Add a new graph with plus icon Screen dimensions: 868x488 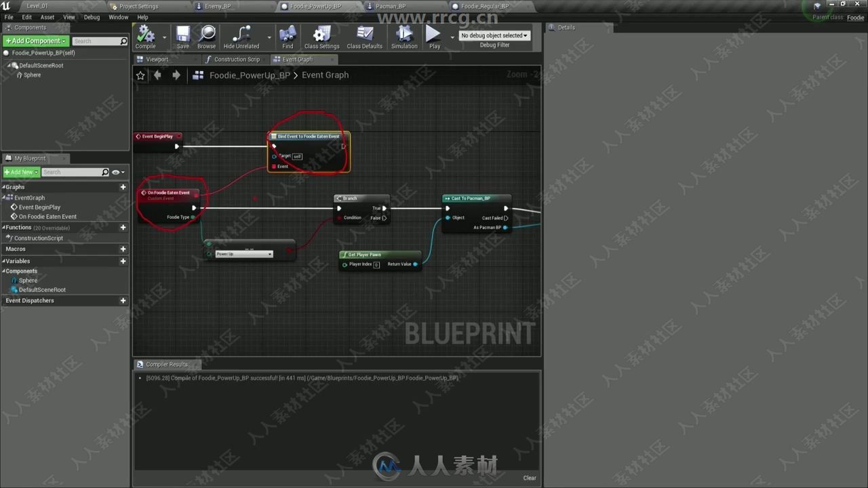[123, 187]
